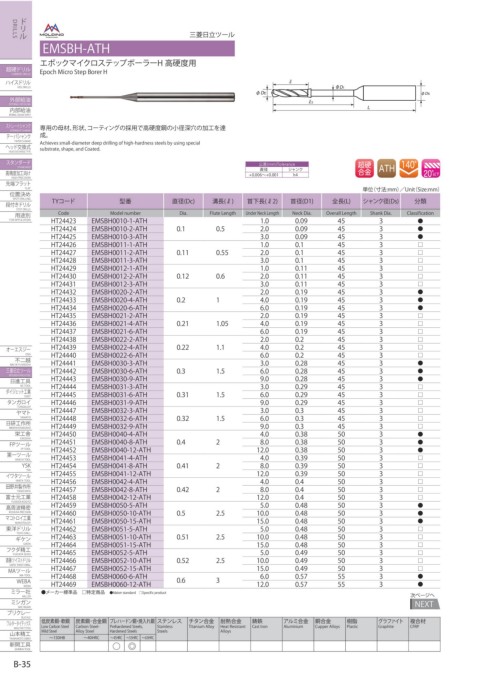Click the 20° helix angle icon
The height and width of the screenshot is (679, 480).
tap(431, 168)
